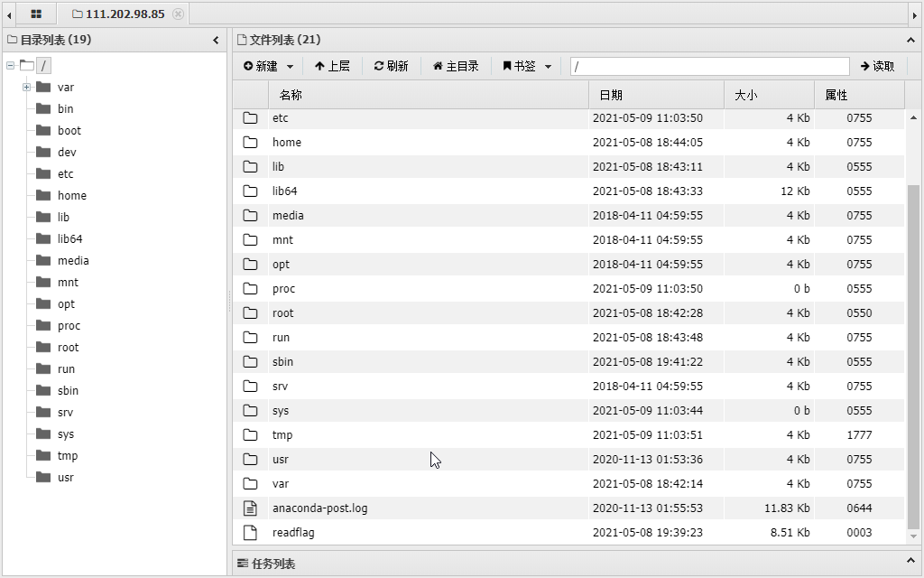This screenshot has width=924, height=578.
Task: Click tmp folder icon in file list
Action: [x=251, y=435]
